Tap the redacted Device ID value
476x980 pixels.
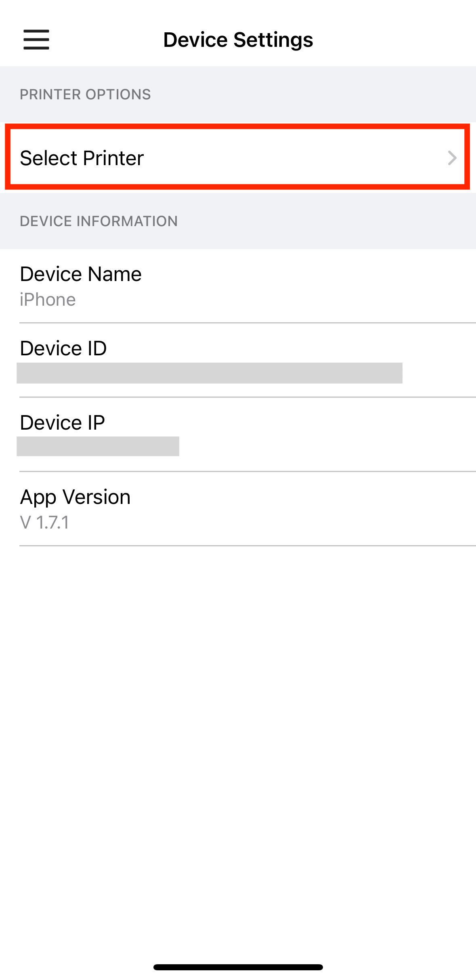(210, 373)
